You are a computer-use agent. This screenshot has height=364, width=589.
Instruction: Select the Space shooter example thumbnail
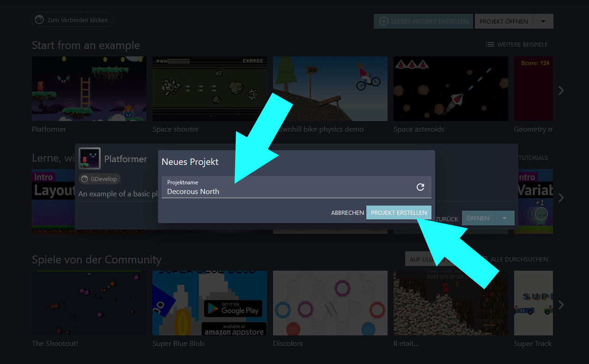coord(210,89)
